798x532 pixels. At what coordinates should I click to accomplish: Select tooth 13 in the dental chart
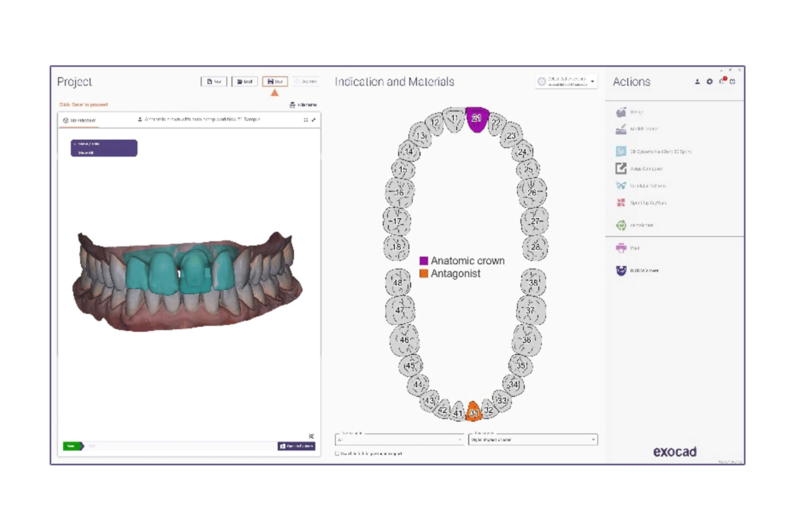pyautogui.click(x=421, y=135)
